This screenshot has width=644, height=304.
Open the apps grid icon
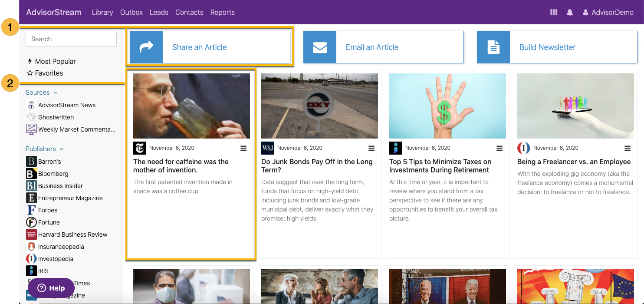(554, 12)
